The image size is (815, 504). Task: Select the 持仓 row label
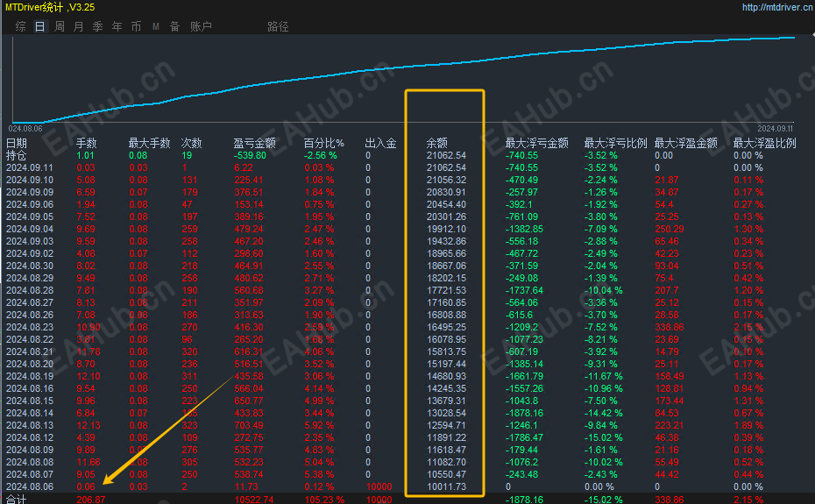click(x=16, y=155)
